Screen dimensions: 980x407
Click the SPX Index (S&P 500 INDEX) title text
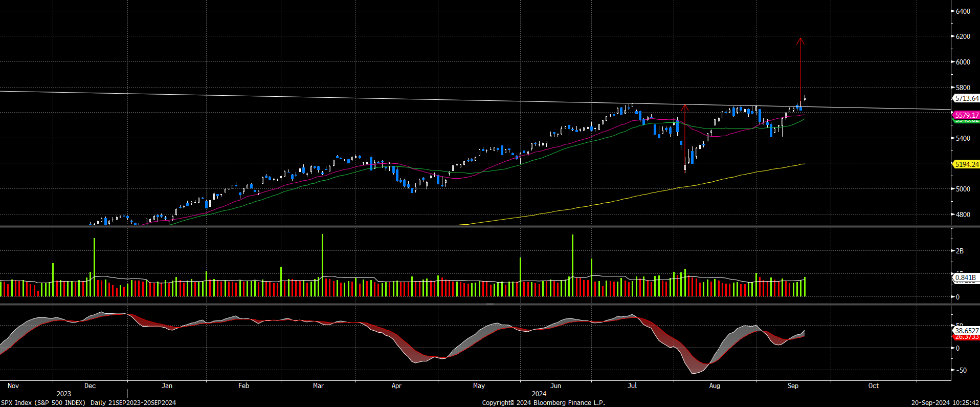(x=43, y=402)
